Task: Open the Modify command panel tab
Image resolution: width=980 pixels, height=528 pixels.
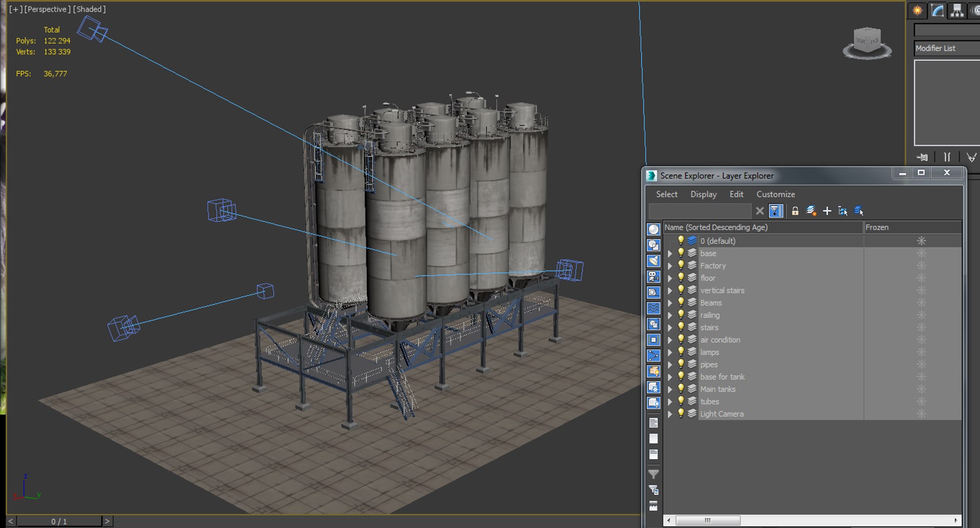Action: 937,10
